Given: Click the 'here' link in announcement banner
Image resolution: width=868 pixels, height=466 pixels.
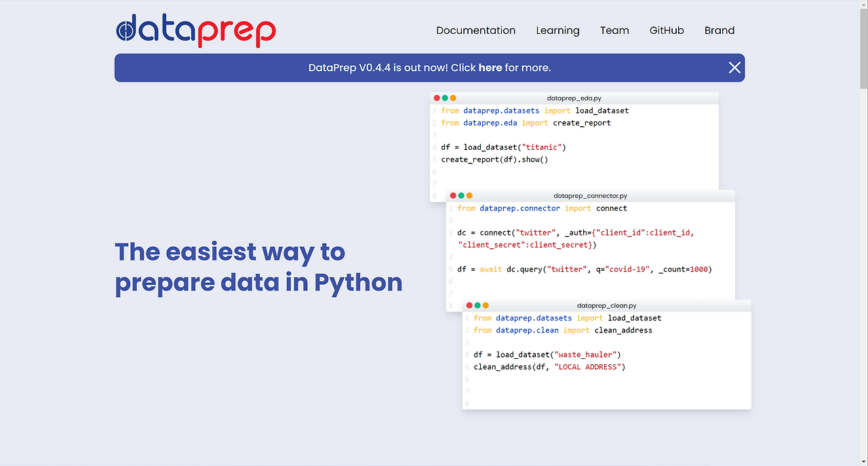Looking at the screenshot, I should pyautogui.click(x=490, y=68).
